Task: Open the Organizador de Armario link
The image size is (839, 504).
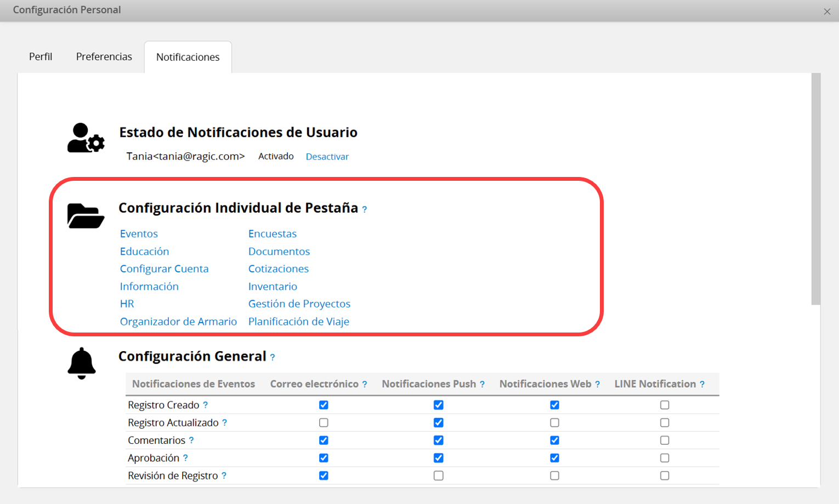Action: 178,322
